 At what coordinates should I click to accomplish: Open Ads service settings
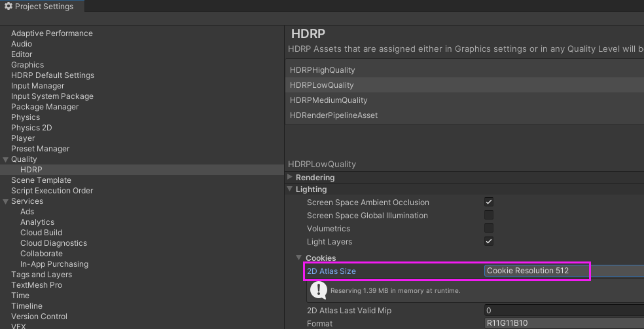click(x=27, y=212)
